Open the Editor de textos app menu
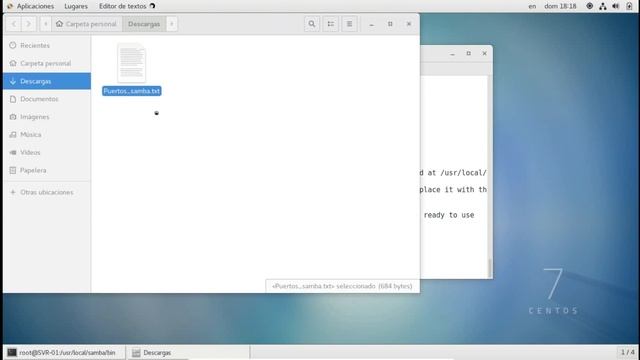The height and width of the screenshot is (360, 640). [x=127, y=6]
